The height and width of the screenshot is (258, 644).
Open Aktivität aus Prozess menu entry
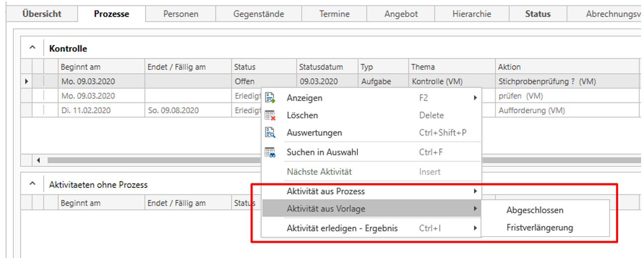click(x=371, y=191)
